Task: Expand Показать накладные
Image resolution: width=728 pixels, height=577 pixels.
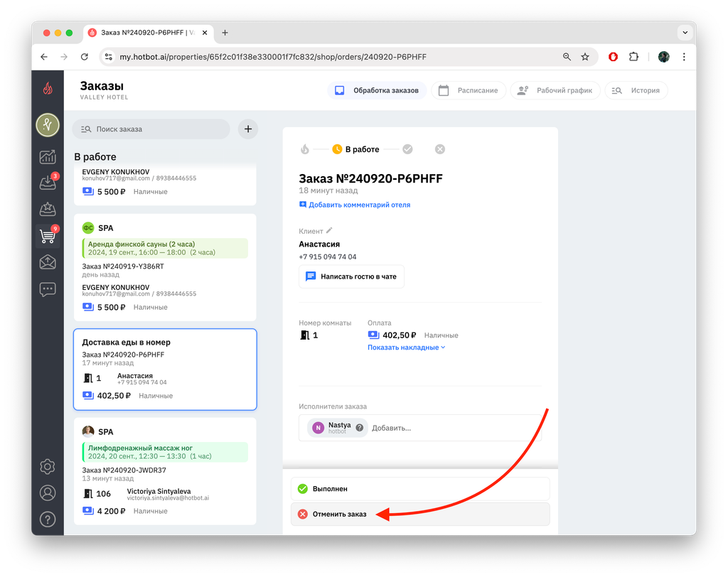Action: pyautogui.click(x=406, y=347)
